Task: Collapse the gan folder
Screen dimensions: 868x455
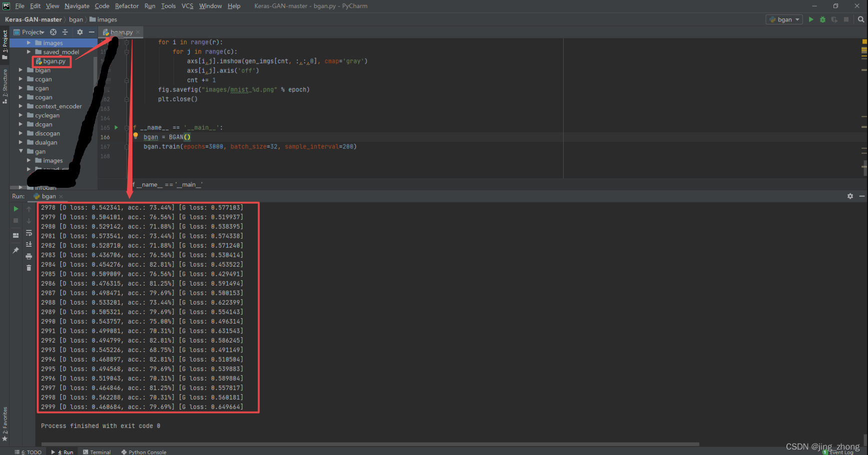Action: point(20,151)
